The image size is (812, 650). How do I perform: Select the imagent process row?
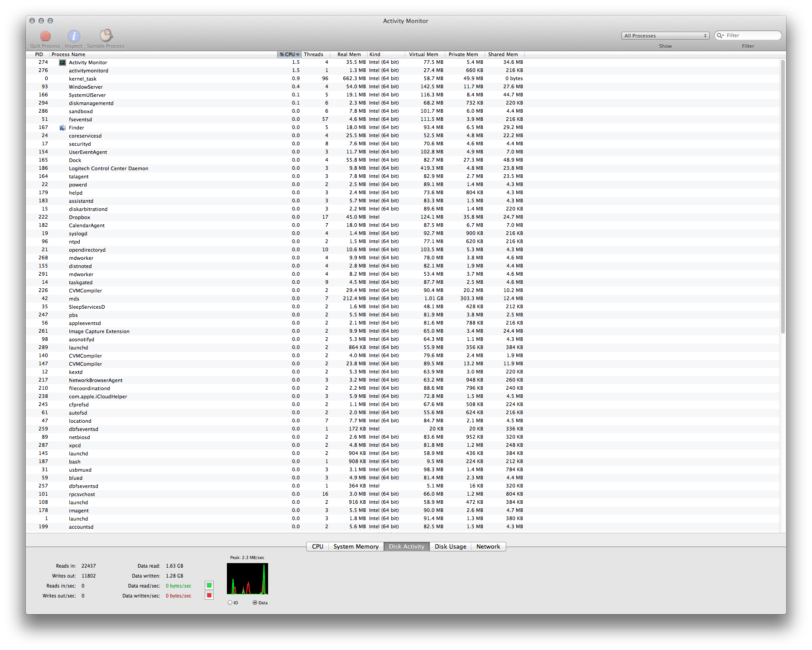coord(403,511)
